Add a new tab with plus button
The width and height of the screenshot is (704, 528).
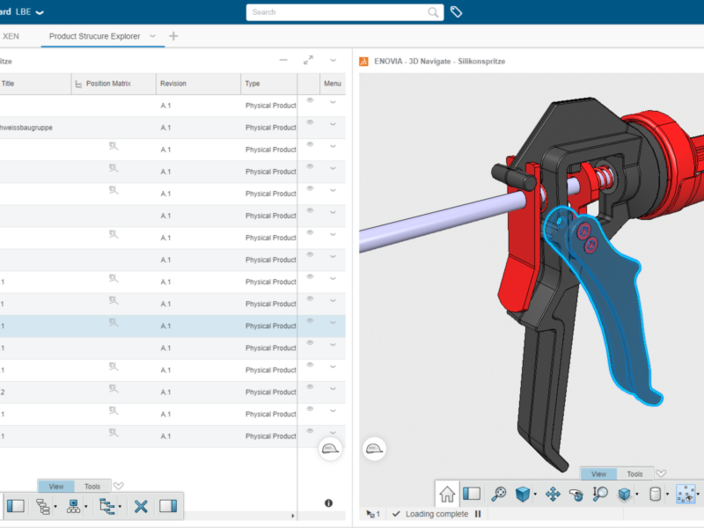174,36
